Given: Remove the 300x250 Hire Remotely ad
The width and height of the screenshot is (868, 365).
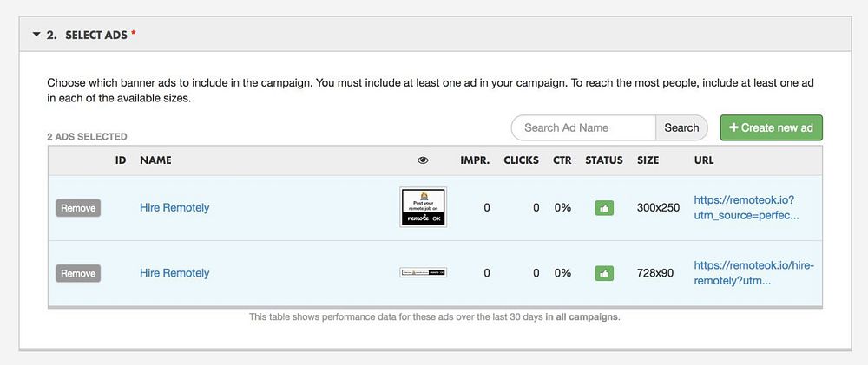Looking at the screenshot, I should 78,208.
